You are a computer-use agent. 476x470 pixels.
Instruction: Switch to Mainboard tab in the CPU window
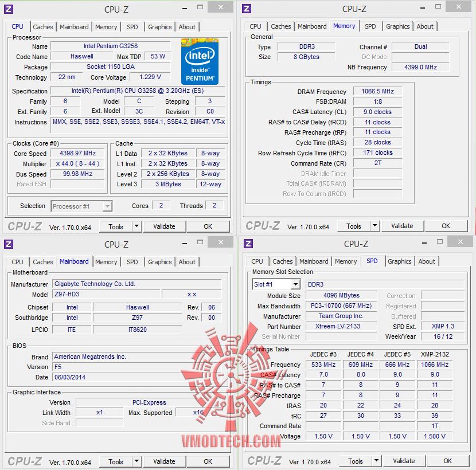[74, 27]
